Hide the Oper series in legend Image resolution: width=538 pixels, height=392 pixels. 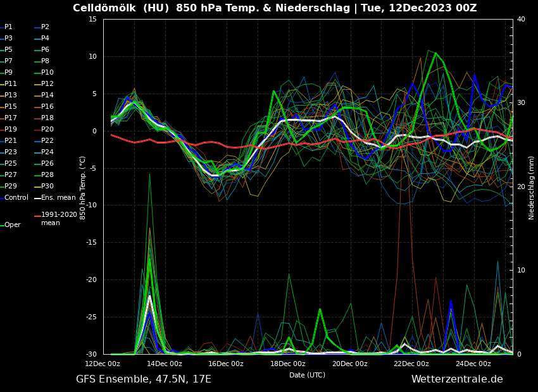click(x=12, y=225)
